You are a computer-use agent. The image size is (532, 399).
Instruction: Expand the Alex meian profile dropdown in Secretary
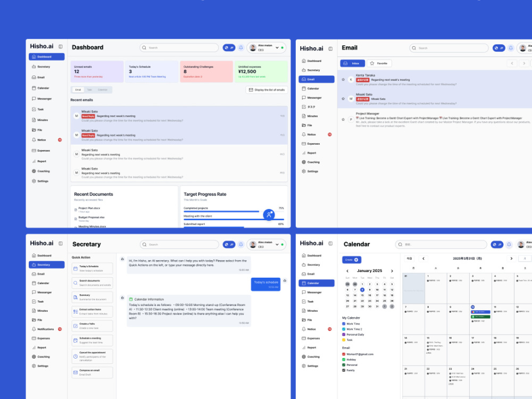click(x=277, y=244)
